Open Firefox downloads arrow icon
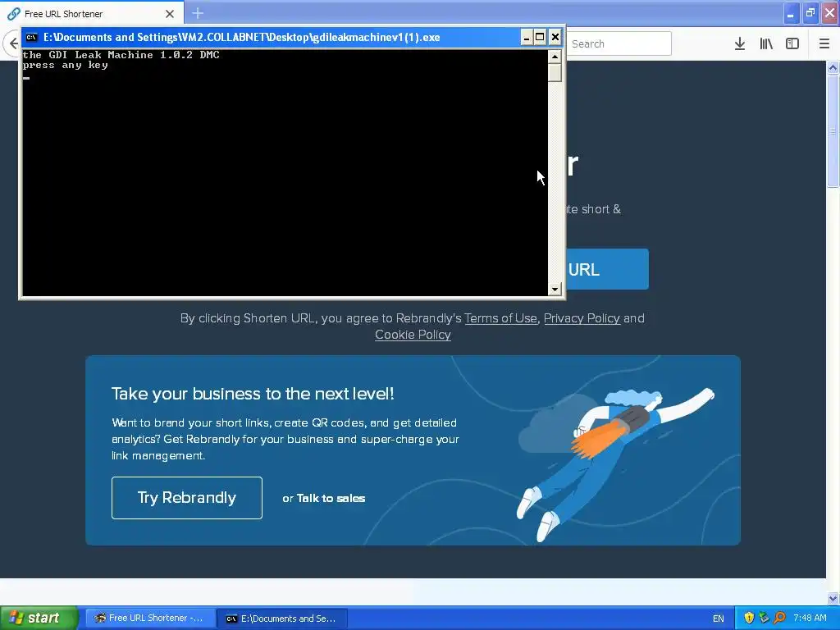 click(x=740, y=44)
